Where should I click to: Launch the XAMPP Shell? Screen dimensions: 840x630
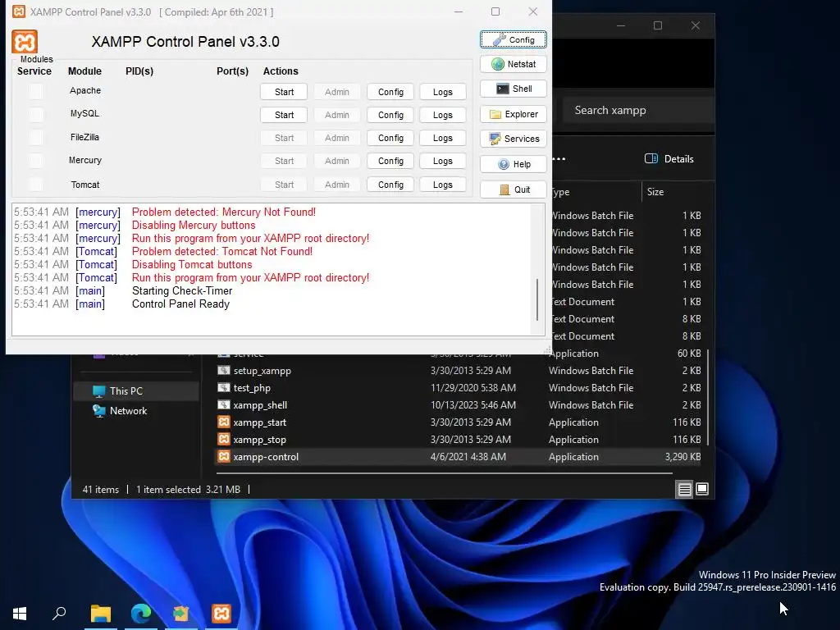513,89
